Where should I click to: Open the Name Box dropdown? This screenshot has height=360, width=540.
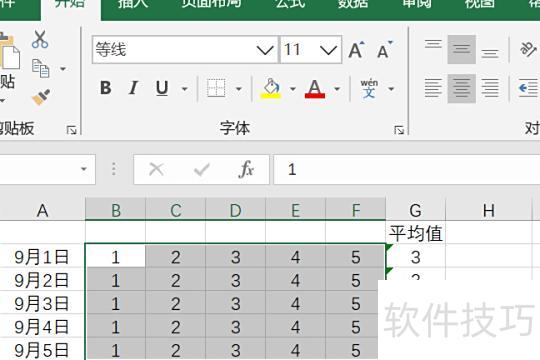(83, 169)
